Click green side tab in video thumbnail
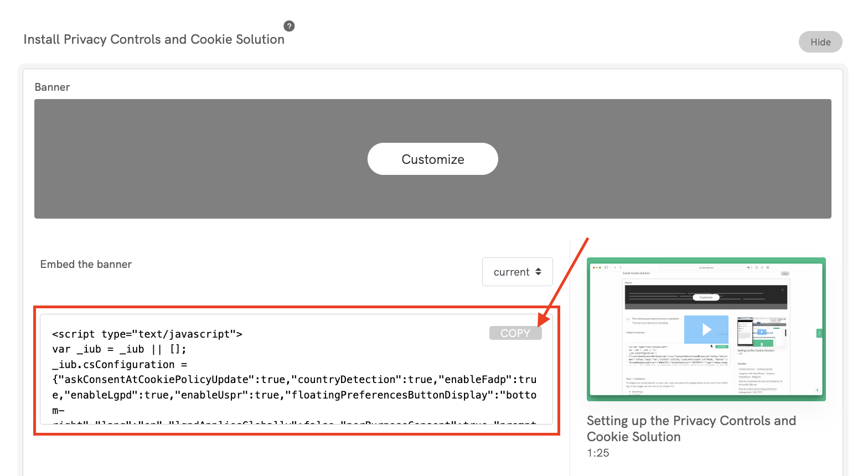 tap(819, 333)
